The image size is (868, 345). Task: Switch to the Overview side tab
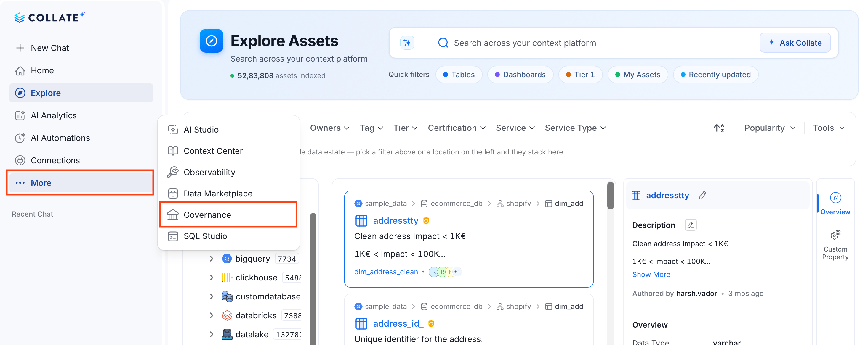click(835, 203)
